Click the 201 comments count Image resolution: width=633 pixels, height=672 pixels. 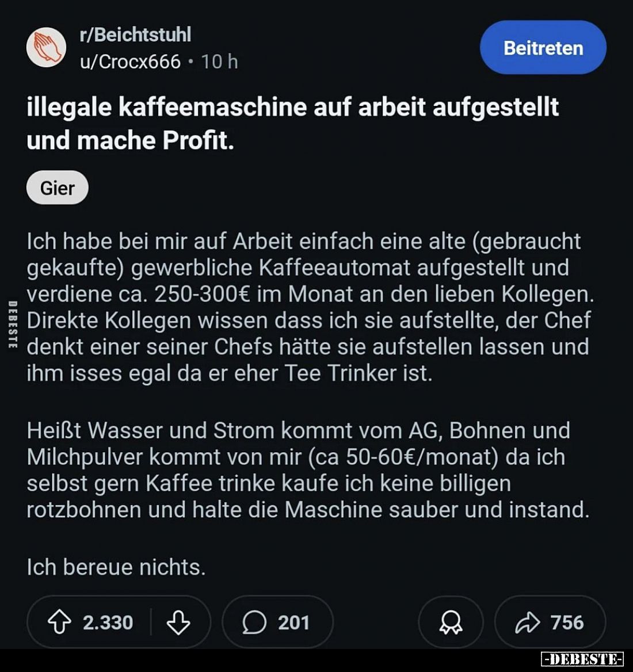tap(293, 623)
